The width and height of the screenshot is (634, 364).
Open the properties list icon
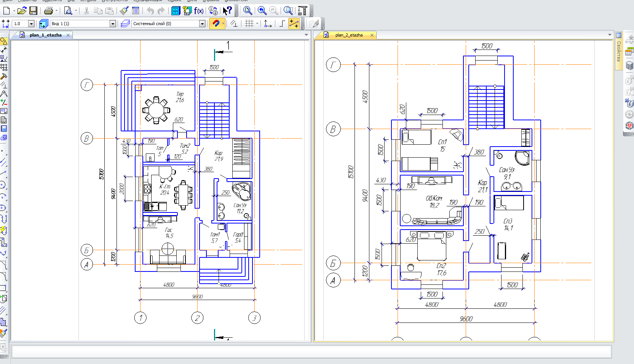[136, 11]
